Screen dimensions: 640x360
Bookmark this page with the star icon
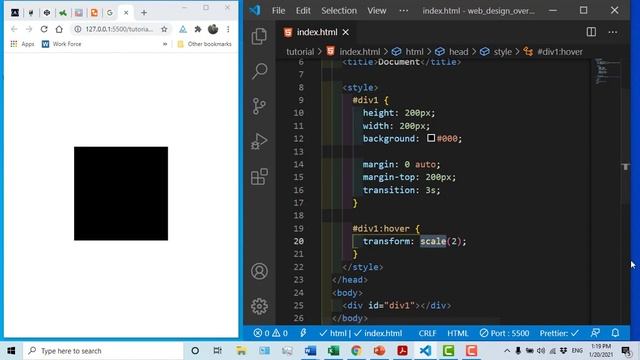(164, 29)
